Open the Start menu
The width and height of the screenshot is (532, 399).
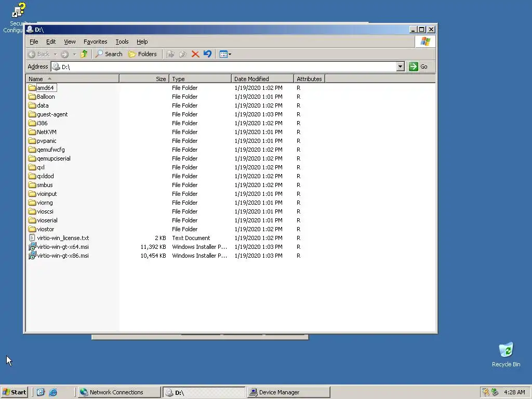[x=14, y=392]
